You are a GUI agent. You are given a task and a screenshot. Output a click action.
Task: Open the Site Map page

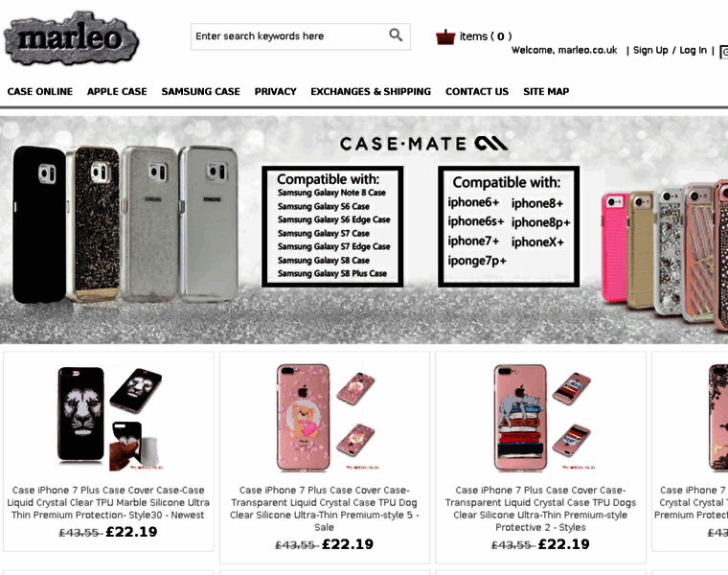(x=546, y=91)
